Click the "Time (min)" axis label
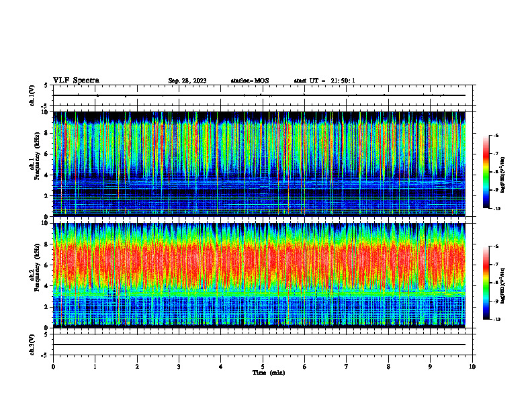The height and width of the screenshot is (411, 532). tap(269, 373)
